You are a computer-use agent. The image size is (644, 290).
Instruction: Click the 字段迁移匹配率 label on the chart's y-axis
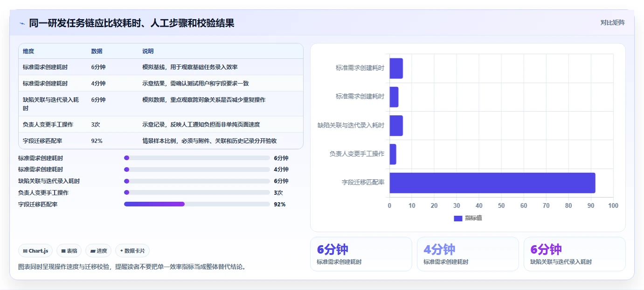click(x=363, y=183)
